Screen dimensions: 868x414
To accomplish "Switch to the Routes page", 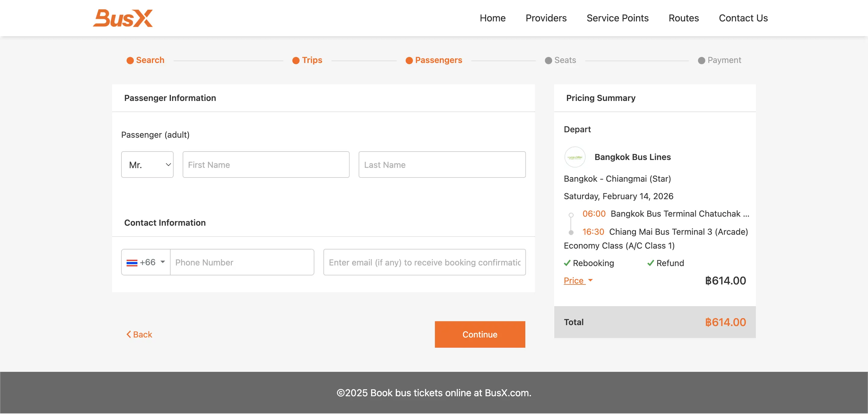I will click(x=684, y=18).
